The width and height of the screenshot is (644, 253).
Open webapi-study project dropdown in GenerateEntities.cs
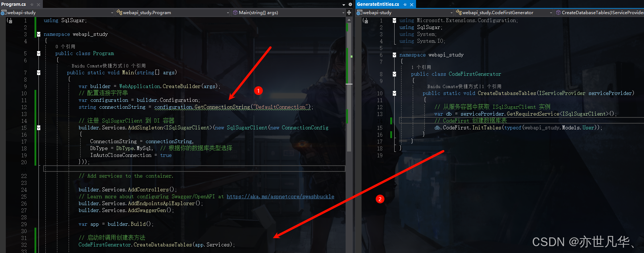(452, 13)
